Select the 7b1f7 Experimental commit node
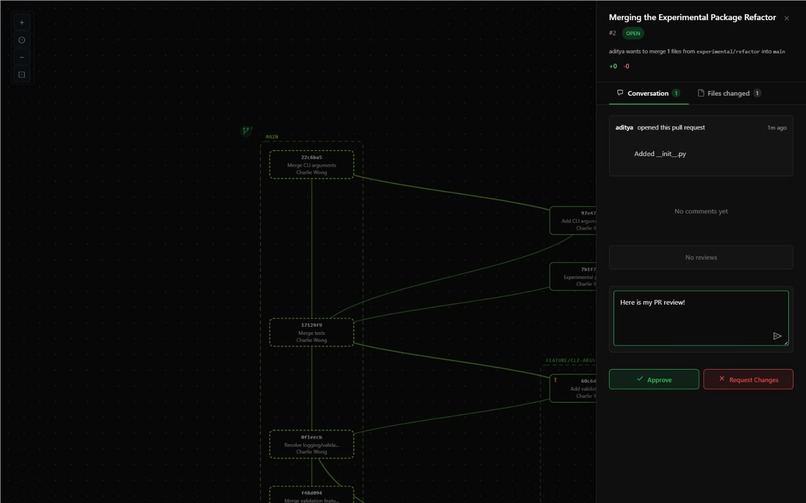Viewport: 806px width, 503px height. click(573, 276)
